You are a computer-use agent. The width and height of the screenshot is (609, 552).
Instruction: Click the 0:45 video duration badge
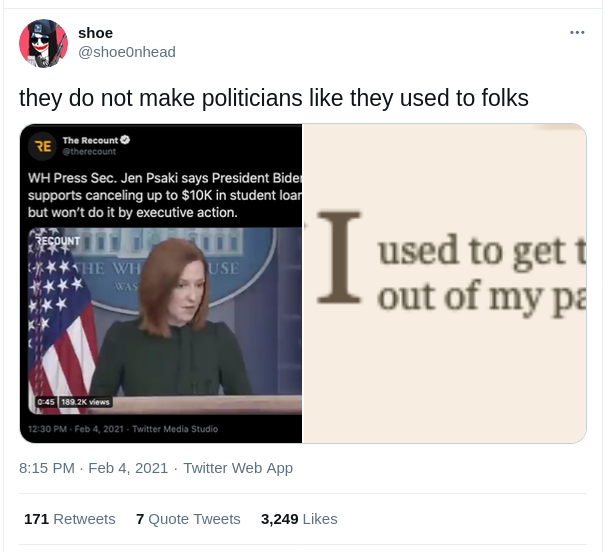coord(46,402)
